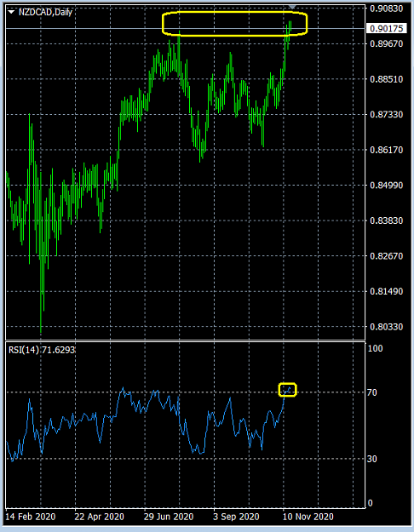Viewport: 414px width, 532px height.
Task: Click the current price label 0.90175
Action: 387,28
